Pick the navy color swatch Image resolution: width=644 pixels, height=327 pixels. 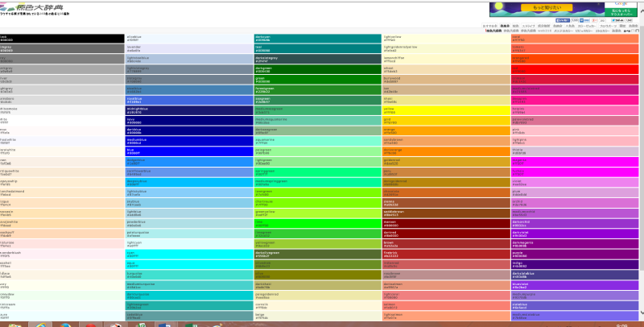[188, 122]
